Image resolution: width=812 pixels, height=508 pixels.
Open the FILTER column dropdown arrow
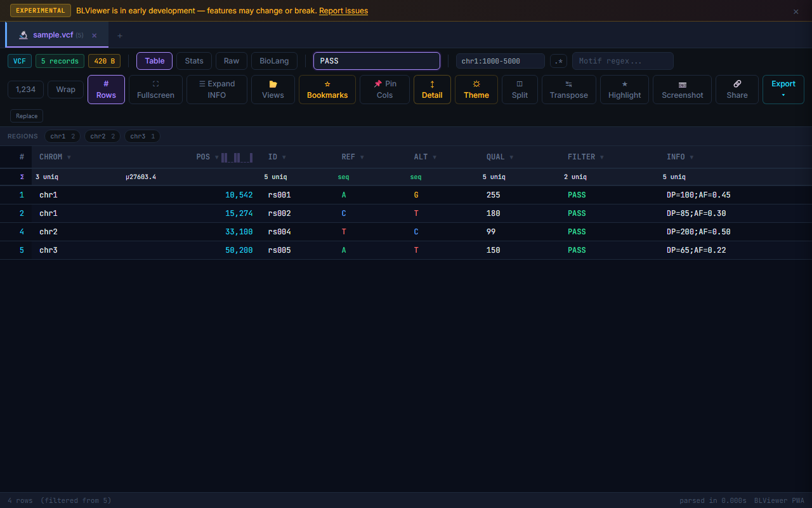pyautogui.click(x=601, y=157)
